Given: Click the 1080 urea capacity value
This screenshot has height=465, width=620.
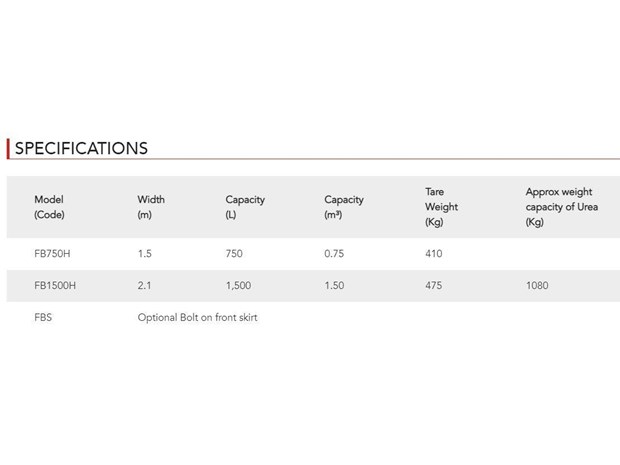Looking at the screenshot, I should (537, 285).
